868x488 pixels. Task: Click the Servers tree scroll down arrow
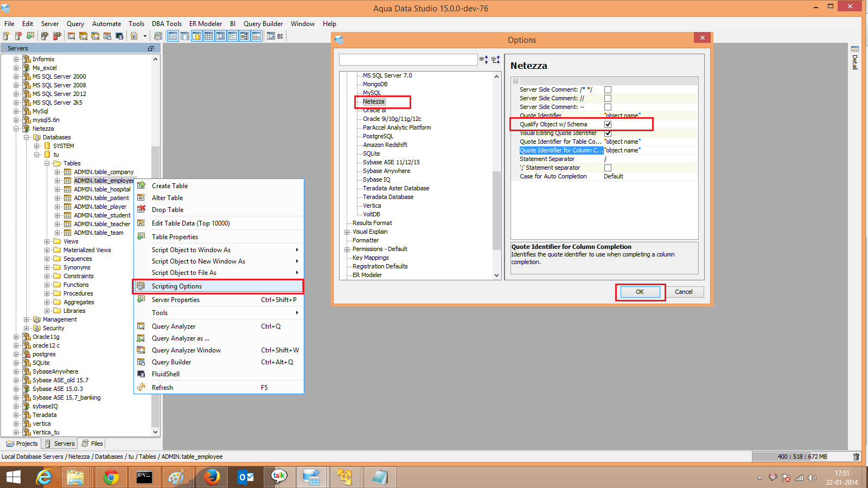click(x=156, y=432)
